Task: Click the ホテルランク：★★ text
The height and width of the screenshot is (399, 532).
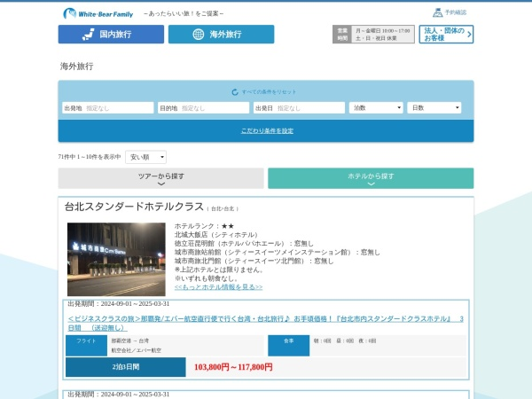Action: tap(204, 226)
